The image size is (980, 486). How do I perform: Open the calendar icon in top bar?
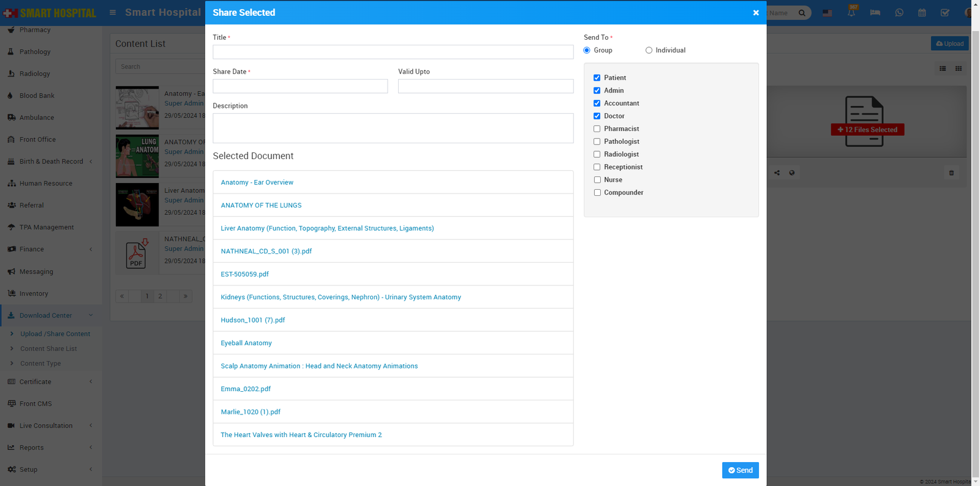click(x=922, y=13)
